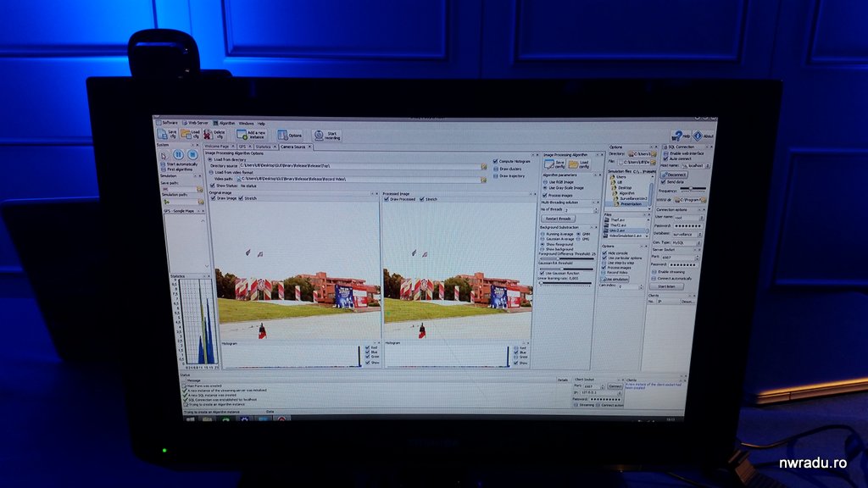
Task: Adjust the Linear learning rate slider
Action: click(565, 283)
